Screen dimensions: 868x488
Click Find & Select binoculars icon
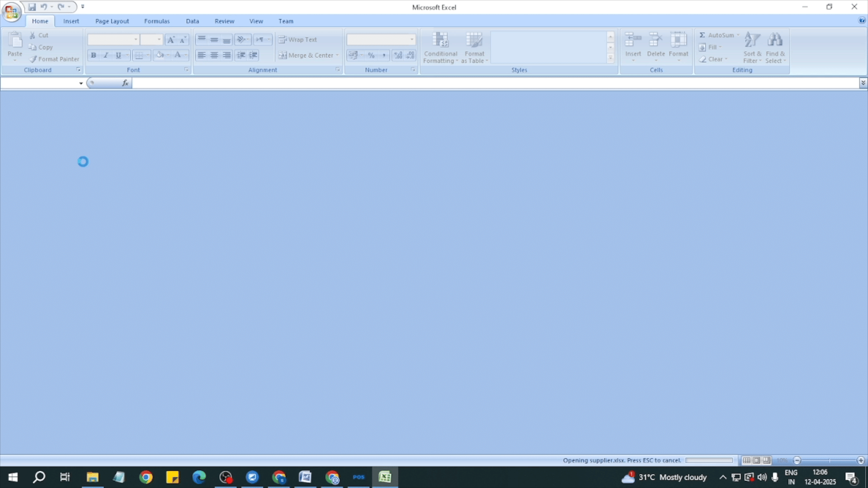775,47
